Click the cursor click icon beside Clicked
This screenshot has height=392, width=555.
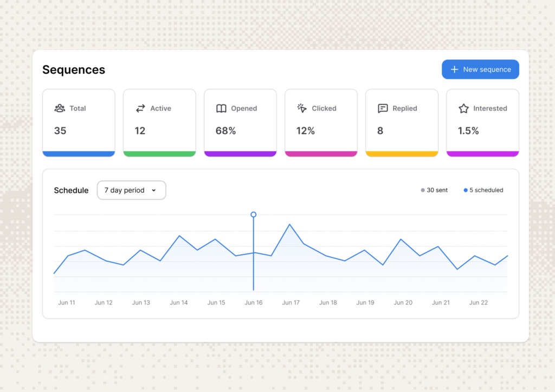click(x=301, y=108)
